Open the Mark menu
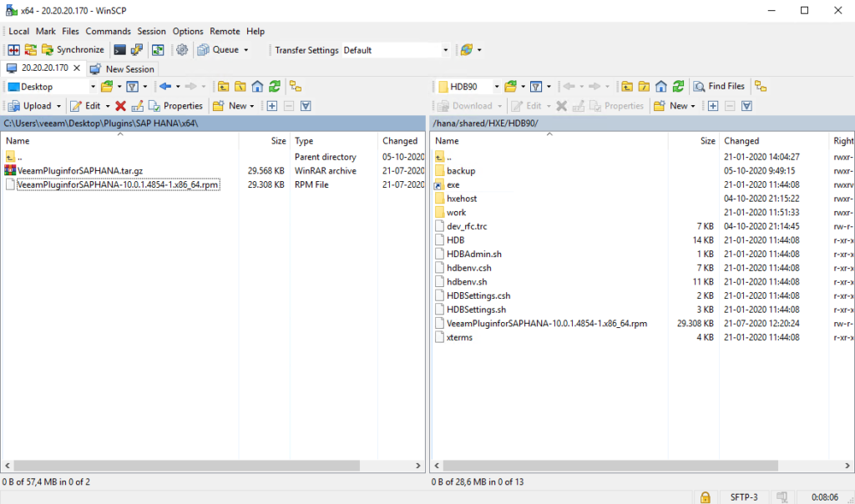Image resolution: width=855 pixels, height=504 pixels. (x=46, y=32)
